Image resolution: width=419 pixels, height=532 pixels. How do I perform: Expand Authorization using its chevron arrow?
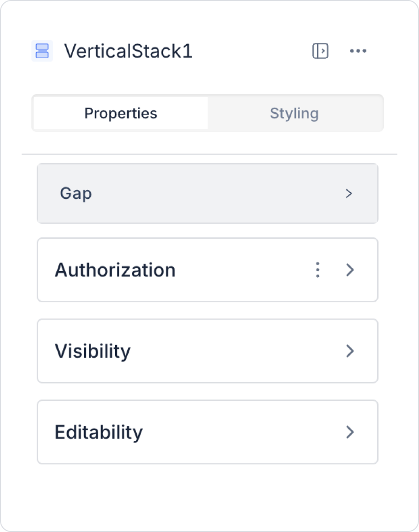tap(350, 270)
